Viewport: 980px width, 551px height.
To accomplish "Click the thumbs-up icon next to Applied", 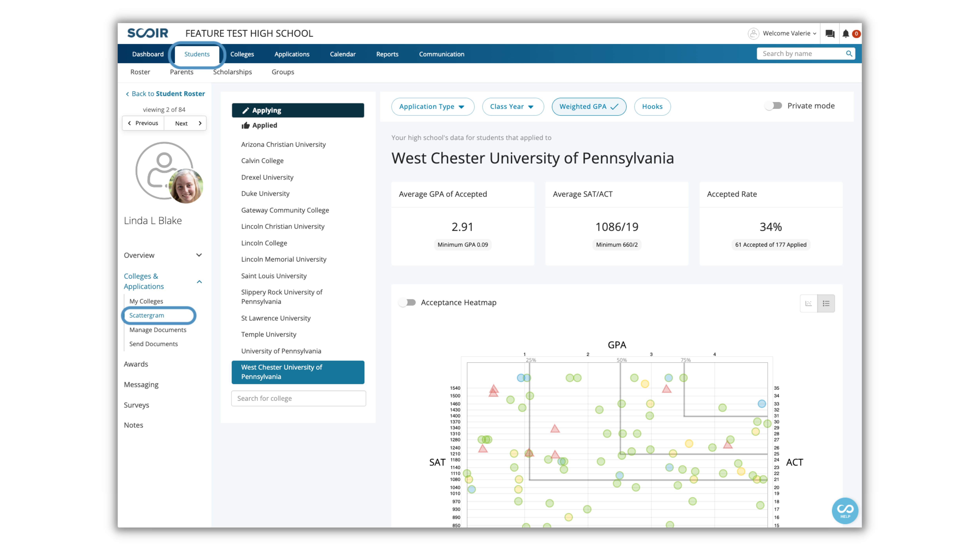I will point(246,125).
